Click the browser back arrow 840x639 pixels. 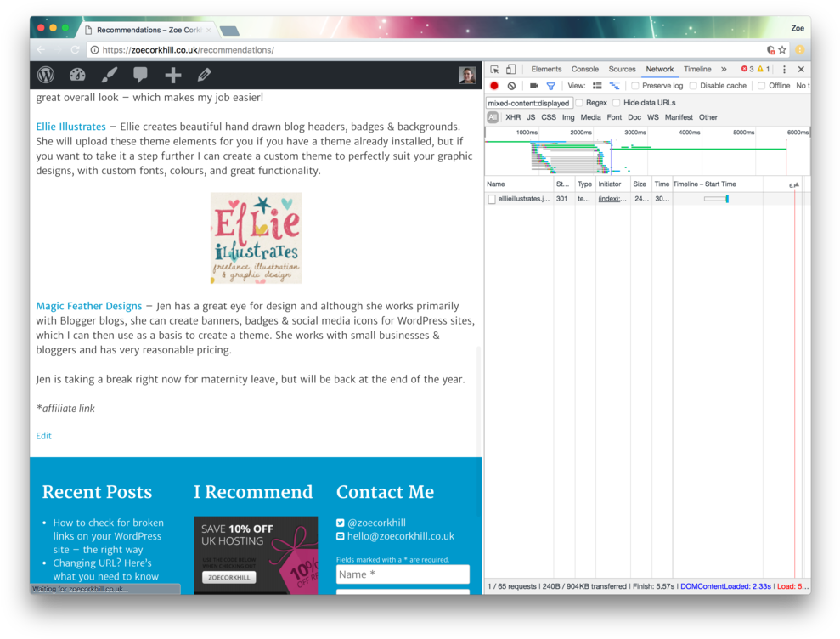(x=42, y=50)
